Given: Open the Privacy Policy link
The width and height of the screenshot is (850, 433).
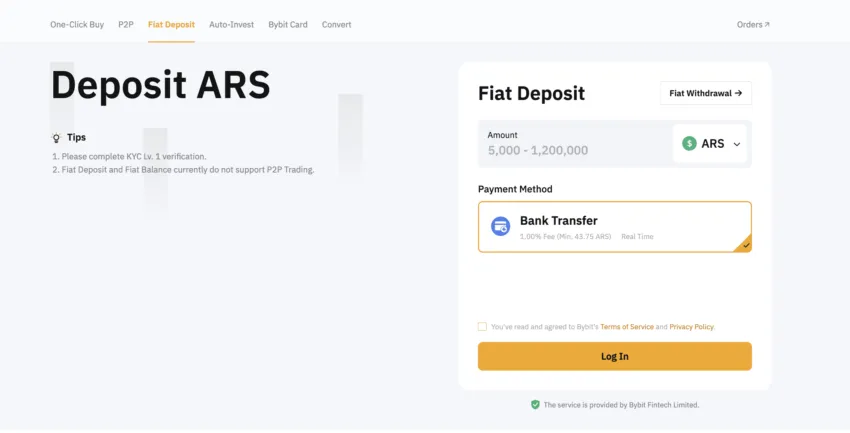Looking at the screenshot, I should (x=691, y=327).
